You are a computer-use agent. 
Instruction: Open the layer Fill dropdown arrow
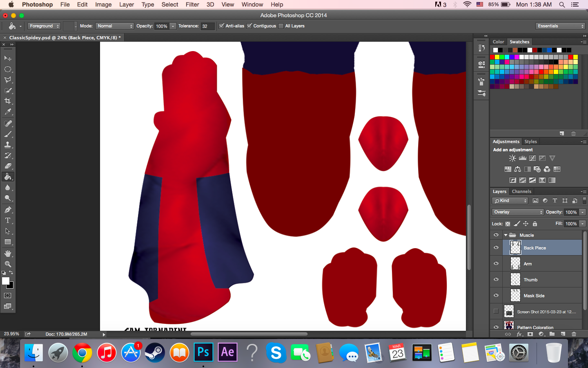(x=583, y=224)
